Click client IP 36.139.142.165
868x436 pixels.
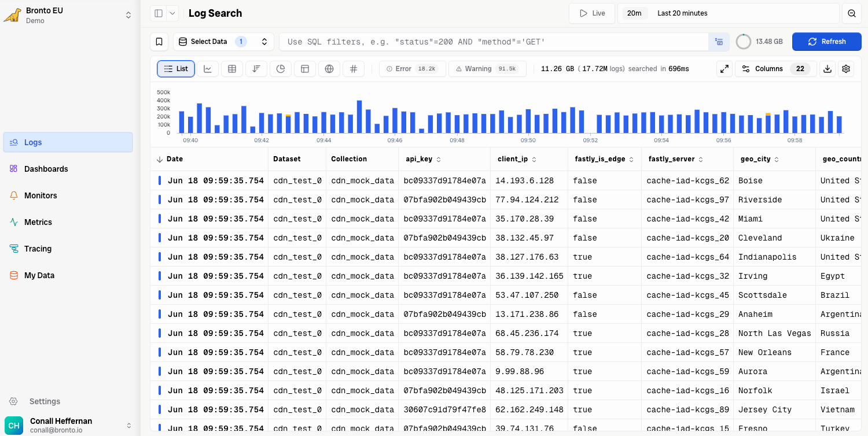(x=529, y=276)
